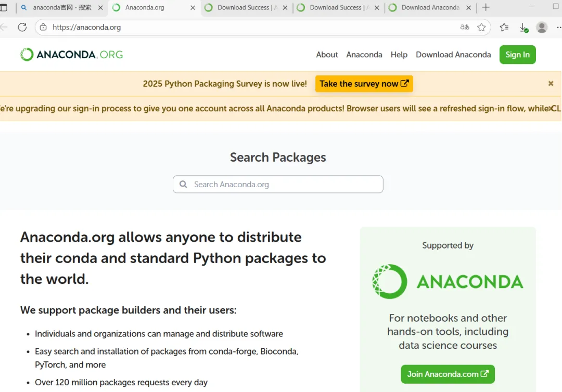Viewport: 562px width, 392px height.
Task: Open the Help nav link
Action: (x=399, y=55)
